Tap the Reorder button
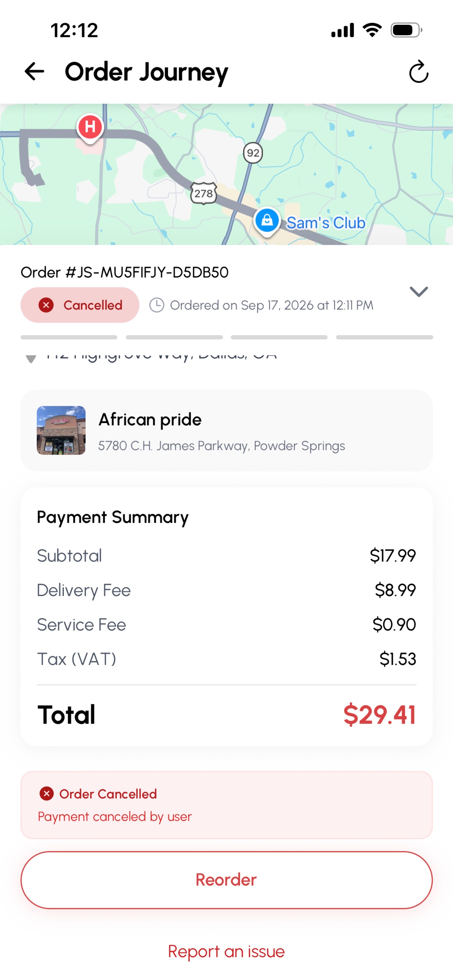Viewport: 453px width, 980px height. (226, 880)
